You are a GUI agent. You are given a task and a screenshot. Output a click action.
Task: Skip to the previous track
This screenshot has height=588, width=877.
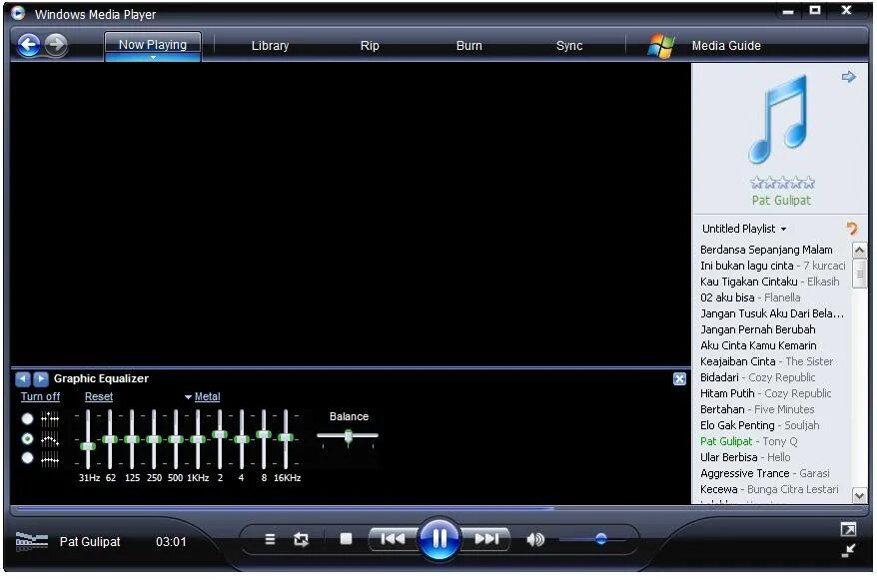point(393,539)
